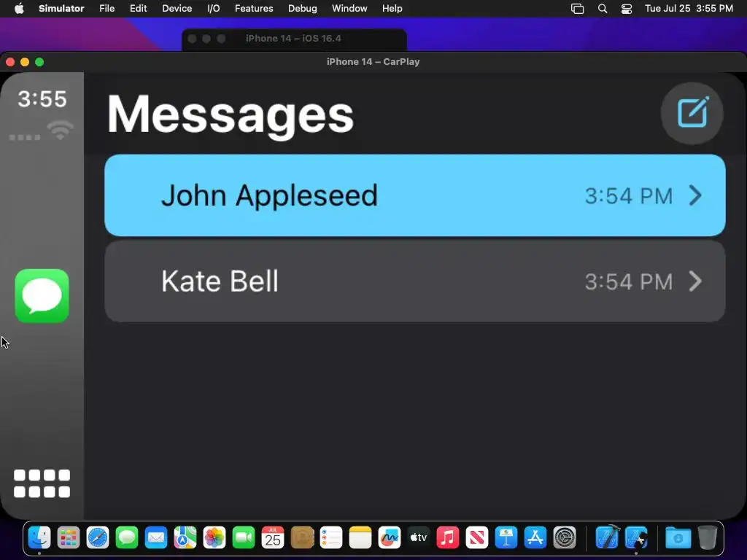747x560 pixels.
Task: Click the iPhone 14 – CarPlay window title
Action: tap(373, 62)
